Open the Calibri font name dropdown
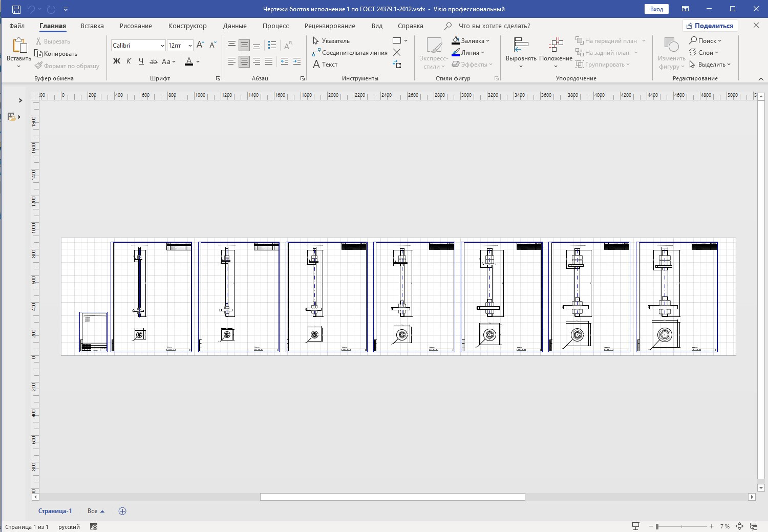Viewport: 768px width, 532px height. [x=162, y=46]
